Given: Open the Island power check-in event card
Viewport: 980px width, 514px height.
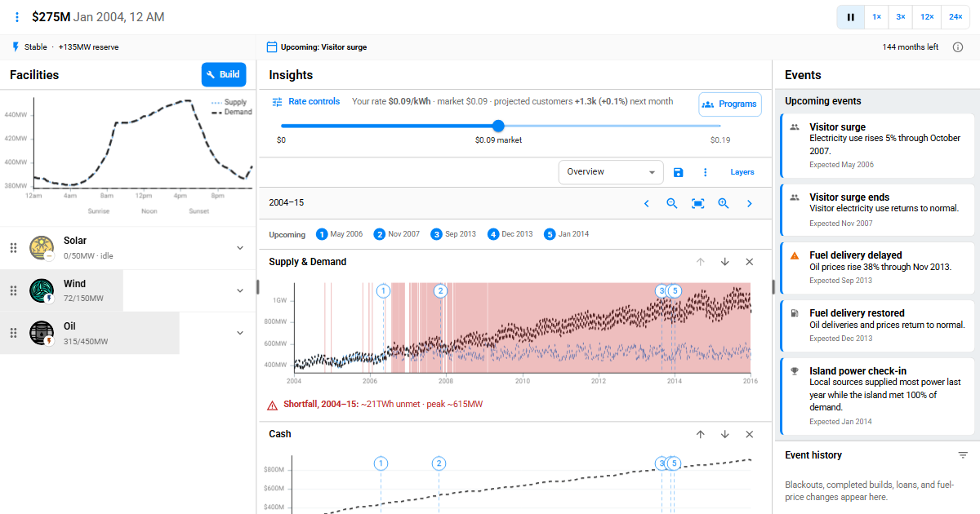Looking at the screenshot, I should pos(878,397).
